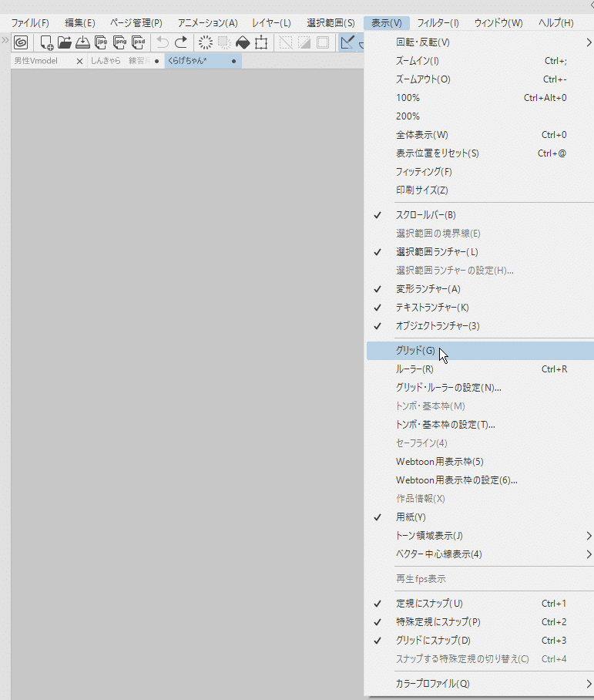Toggle Webtoon用表示枠(5)

pyautogui.click(x=480, y=462)
